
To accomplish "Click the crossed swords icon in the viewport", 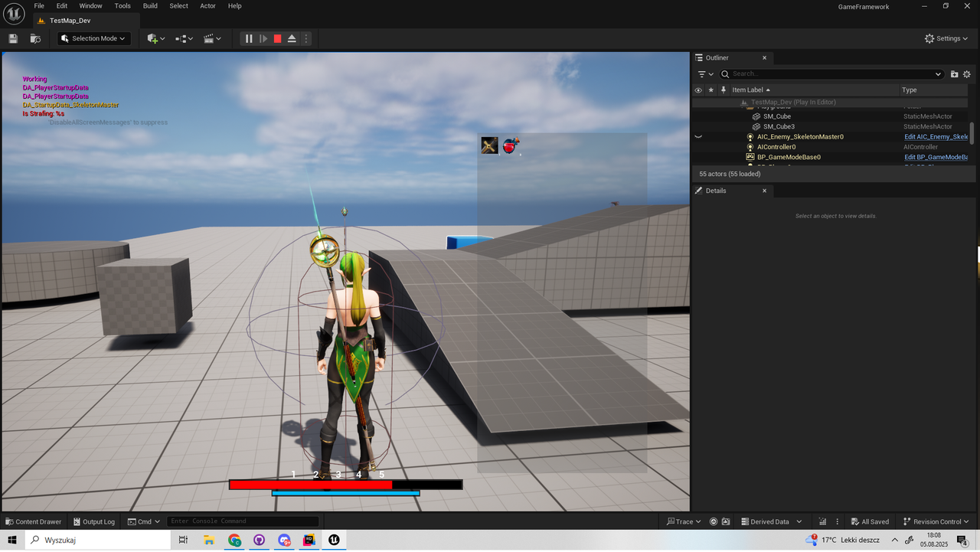I will coord(489,145).
